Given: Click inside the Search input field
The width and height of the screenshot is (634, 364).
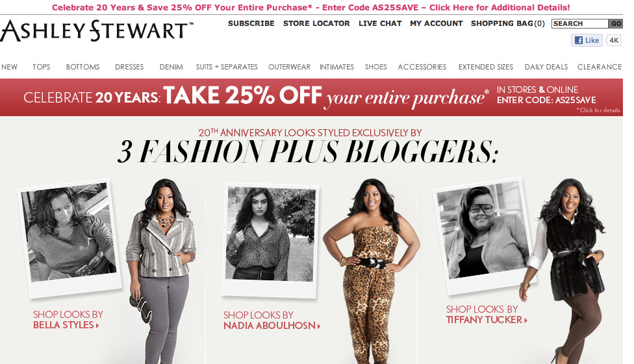Looking at the screenshot, I should click(580, 24).
